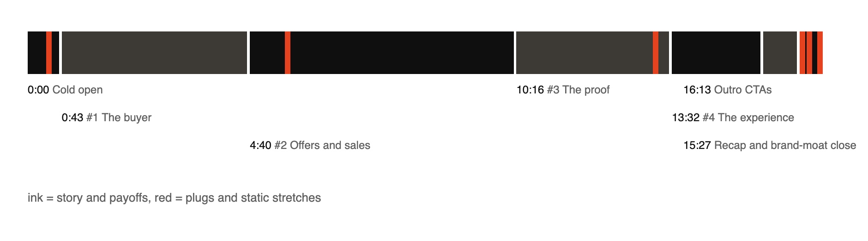The image size is (868, 241).
Task: Jump to 0:43 #1 The buyer chapter
Action: pos(107,117)
